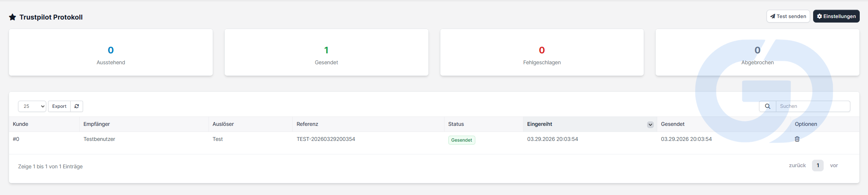The width and height of the screenshot is (868, 195).
Task: Go to page 1 in pagination
Action: (x=818, y=165)
